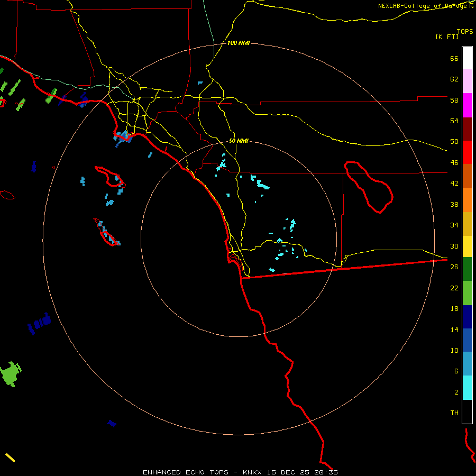
Task: Click the cyan legend swatch
Action: [467, 388]
